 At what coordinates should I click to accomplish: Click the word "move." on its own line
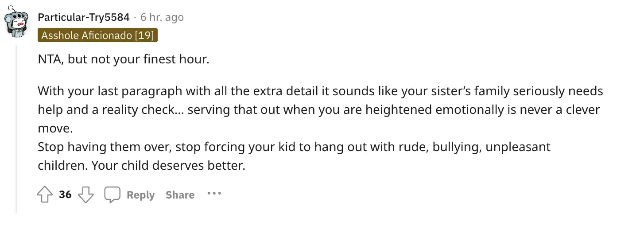point(54,129)
